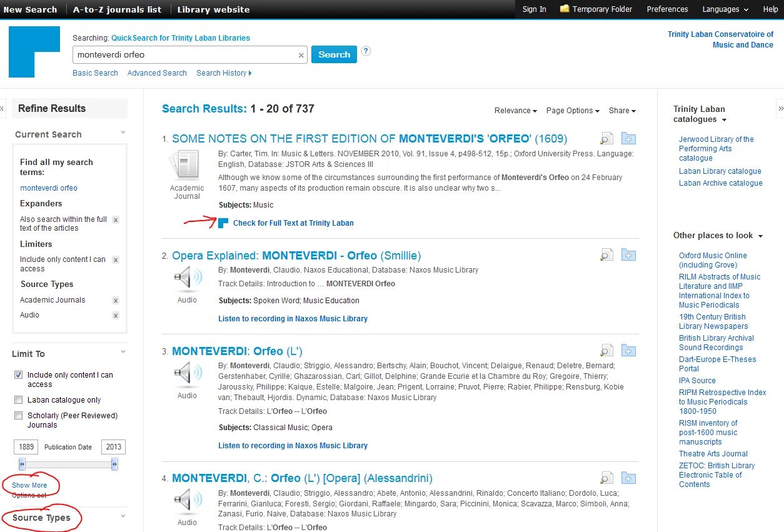Open Oxford Music Online (including Grove)

pyautogui.click(x=713, y=260)
